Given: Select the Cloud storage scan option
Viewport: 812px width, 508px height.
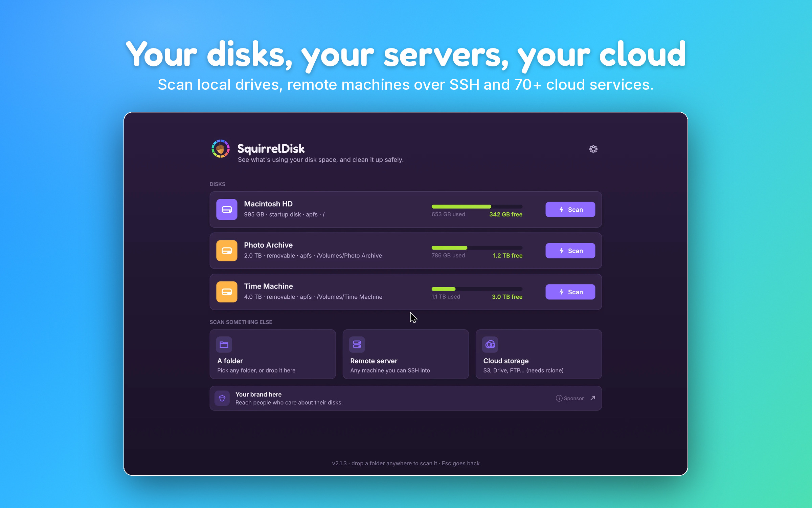Looking at the screenshot, I should point(539,354).
